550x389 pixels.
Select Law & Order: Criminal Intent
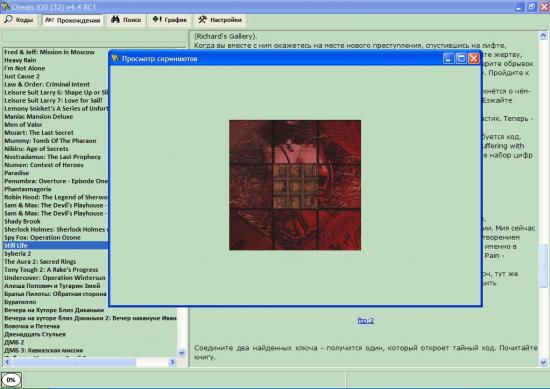tap(47, 84)
